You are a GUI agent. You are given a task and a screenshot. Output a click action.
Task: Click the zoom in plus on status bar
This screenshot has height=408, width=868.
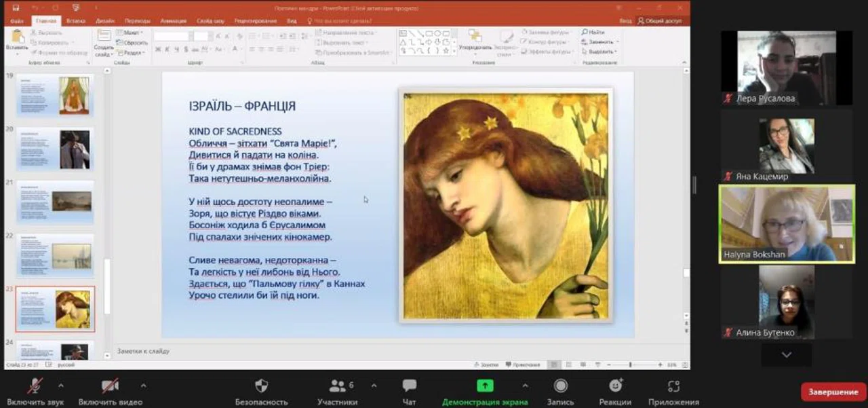[x=660, y=365]
